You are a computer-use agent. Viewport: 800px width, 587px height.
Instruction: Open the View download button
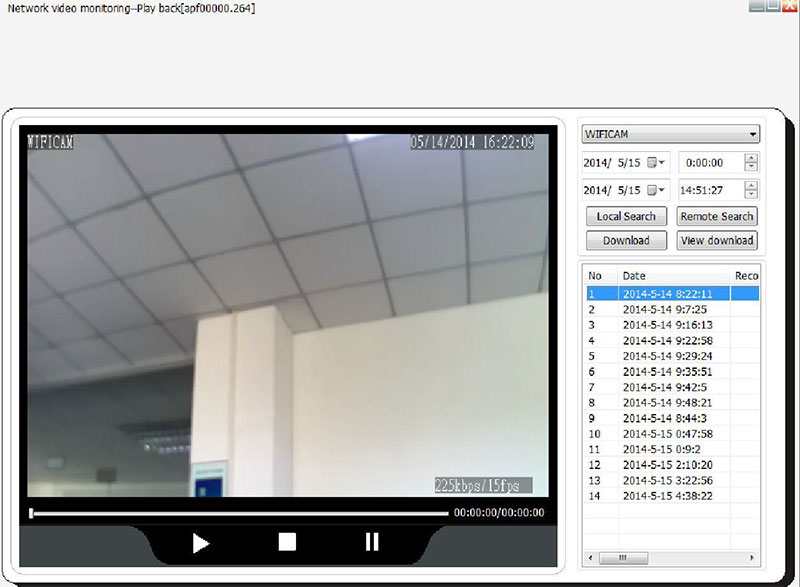(x=717, y=240)
